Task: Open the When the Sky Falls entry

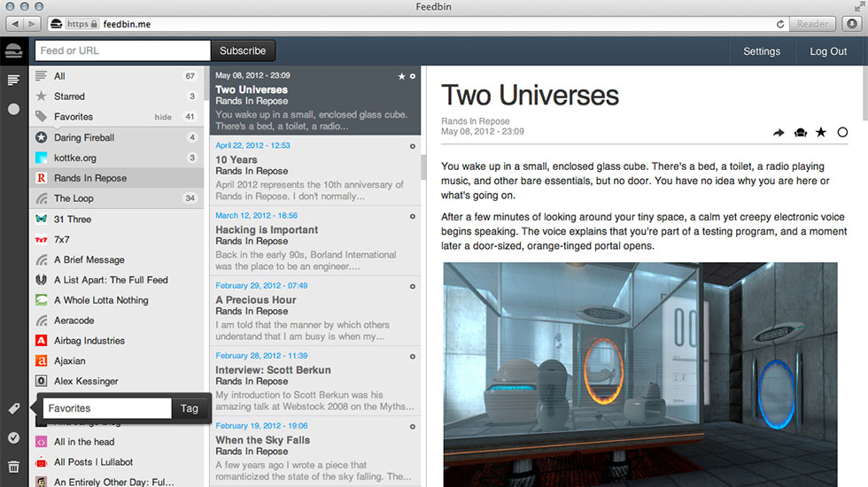Action: (315, 452)
